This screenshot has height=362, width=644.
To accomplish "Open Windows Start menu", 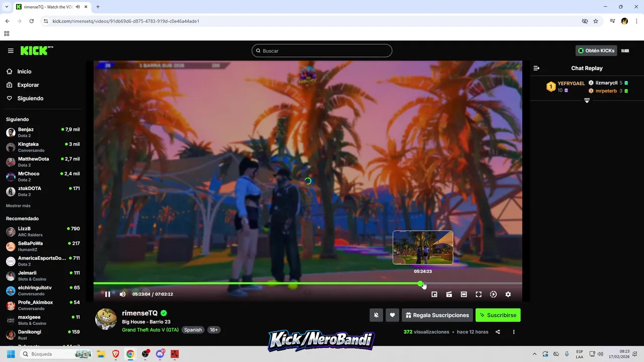I will [10, 354].
